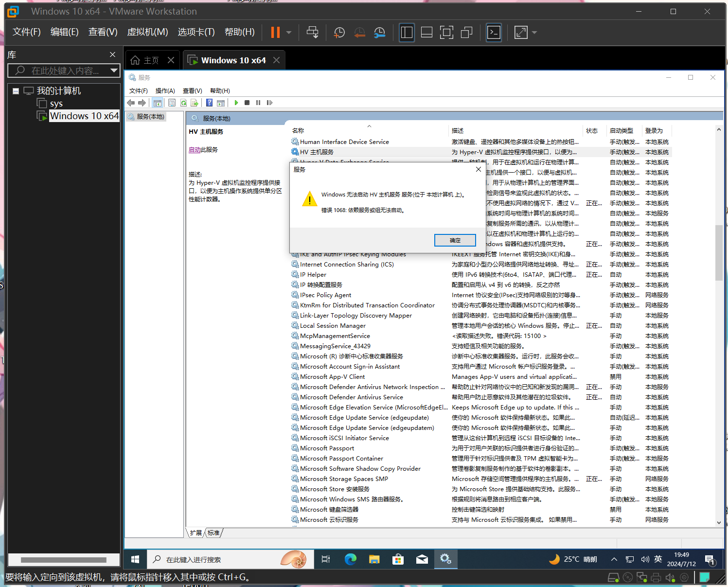Collapse the 我的计算机 tree node
The width and height of the screenshot is (728, 587).
[16, 91]
